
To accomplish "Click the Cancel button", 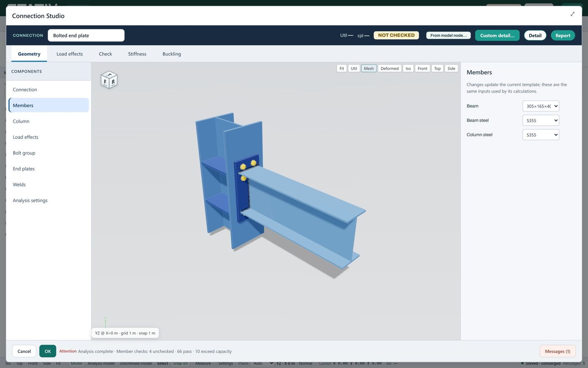I will tap(24, 351).
